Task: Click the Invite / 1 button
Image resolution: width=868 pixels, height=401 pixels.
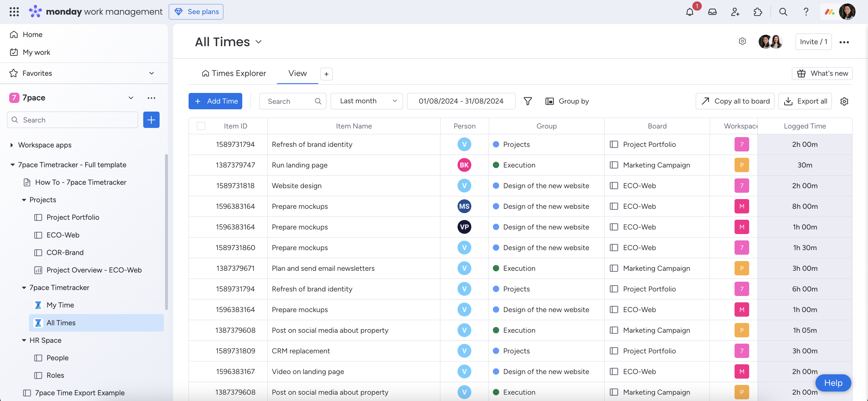Action: click(x=813, y=42)
